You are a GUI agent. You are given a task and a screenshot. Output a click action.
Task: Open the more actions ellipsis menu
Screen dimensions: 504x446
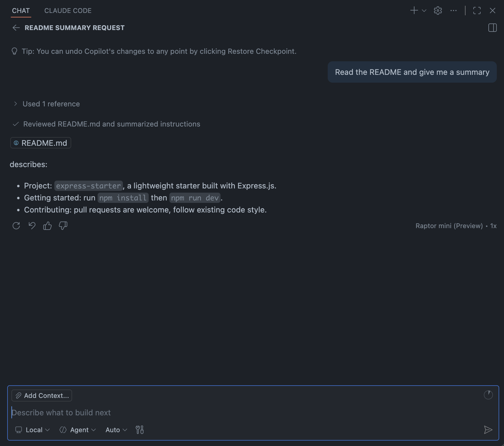(454, 11)
